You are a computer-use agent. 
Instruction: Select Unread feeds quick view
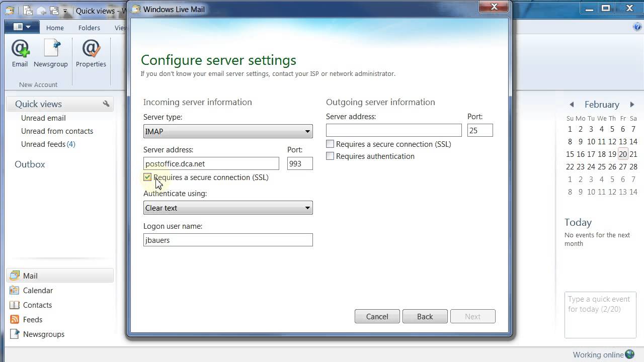coord(48,144)
